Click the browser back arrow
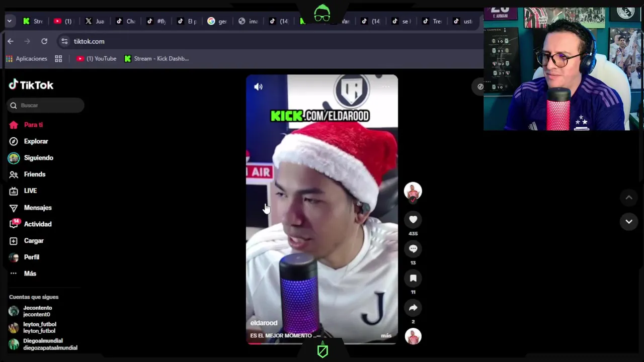The height and width of the screenshot is (362, 644). (x=11, y=41)
